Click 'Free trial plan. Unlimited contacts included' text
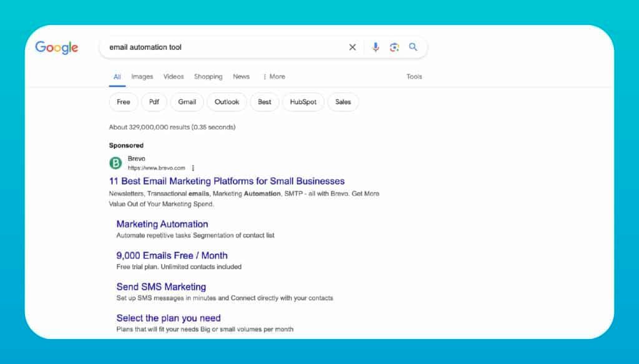Image resolution: width=639 pixels, height=364 pixels. click(179, 267)
